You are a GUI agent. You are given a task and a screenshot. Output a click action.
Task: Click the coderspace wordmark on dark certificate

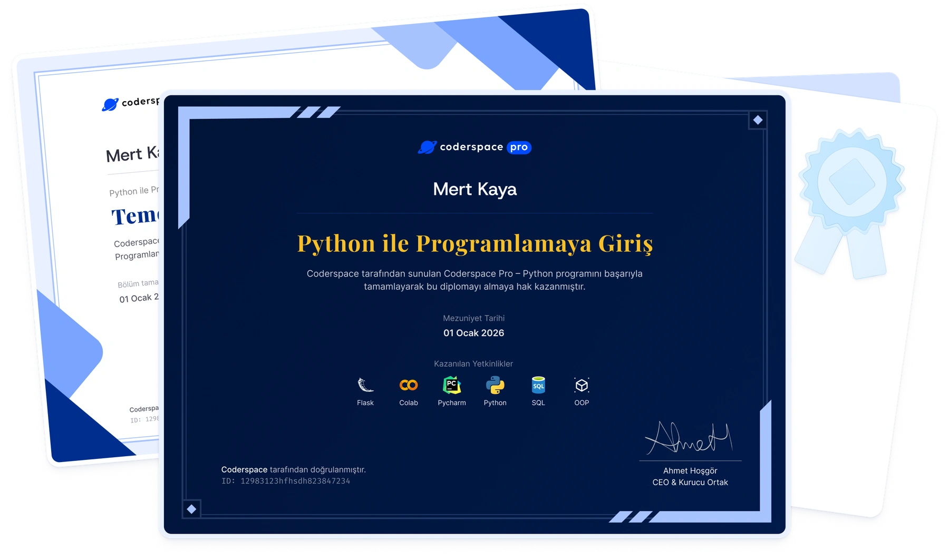(x=471, y=147)
